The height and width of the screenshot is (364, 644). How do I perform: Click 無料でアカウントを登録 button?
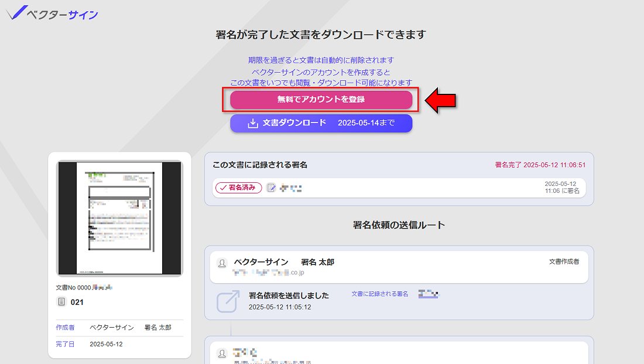click(321, 100)
